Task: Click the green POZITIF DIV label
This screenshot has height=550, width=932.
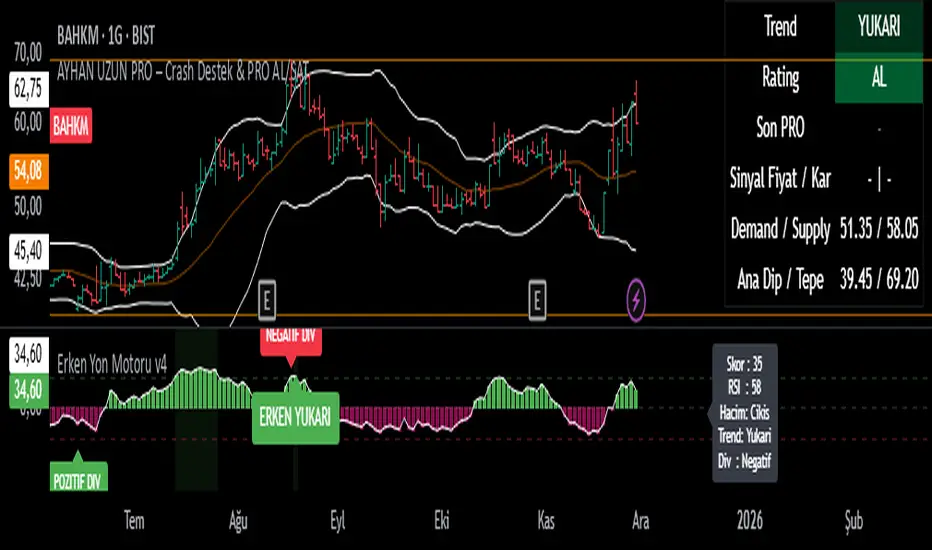Action: coord(78,477)
